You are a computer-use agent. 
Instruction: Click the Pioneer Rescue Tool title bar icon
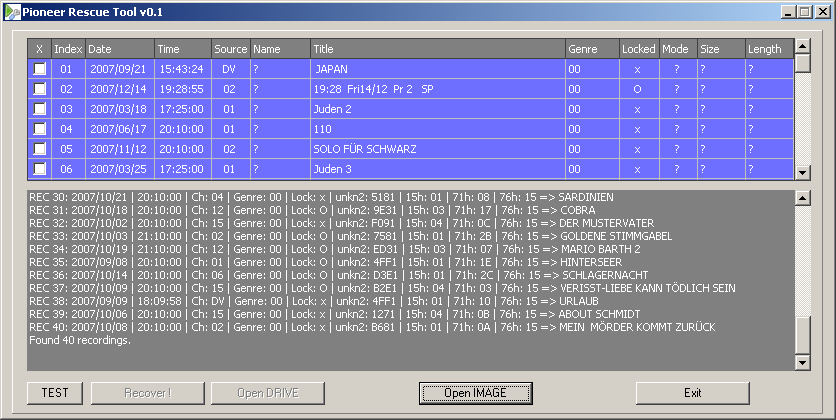[12, 12]
